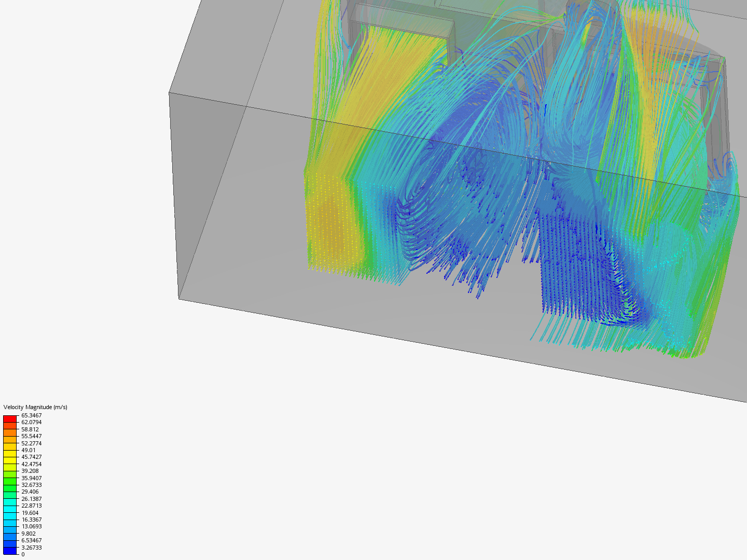The image size is (747, 560).
Task: Click the 0 minimum legend label
Action: [23, 554]
